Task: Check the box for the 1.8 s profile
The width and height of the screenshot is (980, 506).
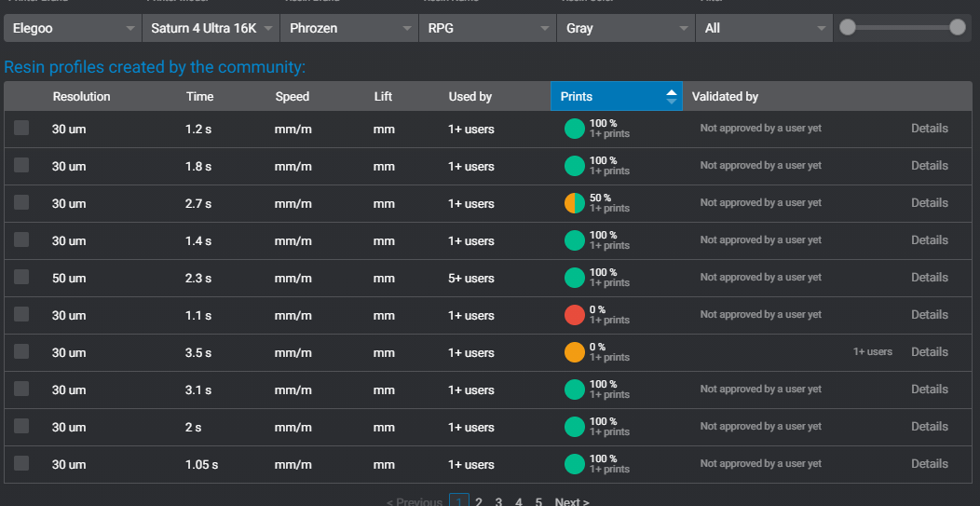Action: 21,165
